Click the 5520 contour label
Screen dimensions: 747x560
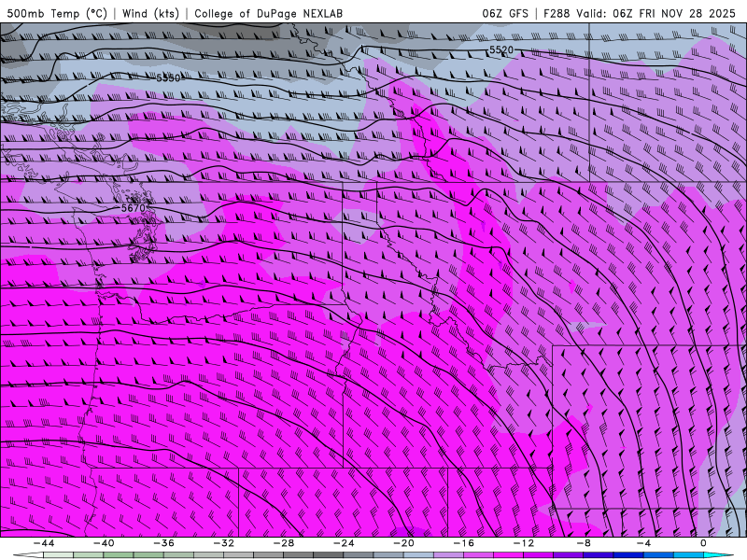501,50
